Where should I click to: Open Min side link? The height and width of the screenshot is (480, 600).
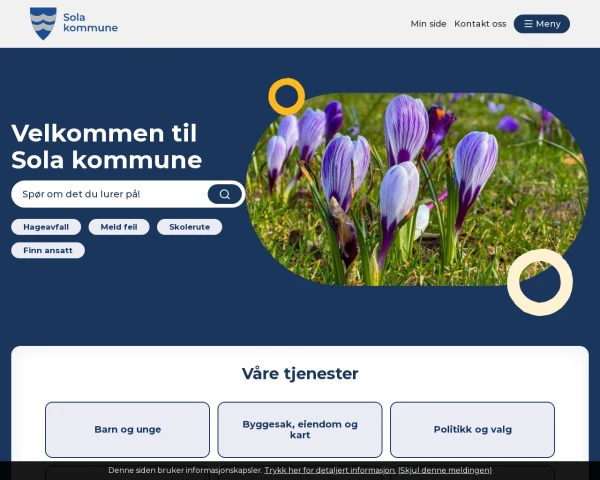[428, 24]
